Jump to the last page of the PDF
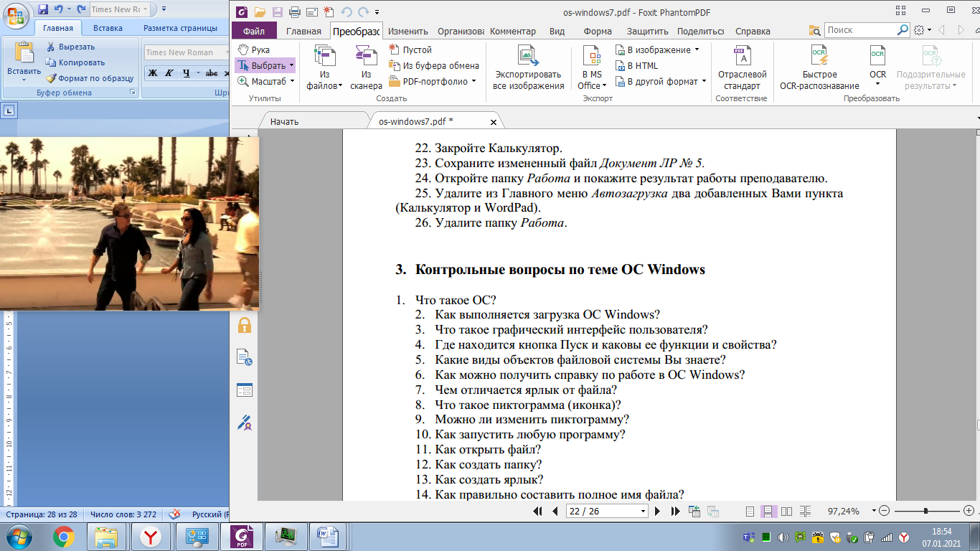Screen dimensions: 980x551 (x=675, y=512)
